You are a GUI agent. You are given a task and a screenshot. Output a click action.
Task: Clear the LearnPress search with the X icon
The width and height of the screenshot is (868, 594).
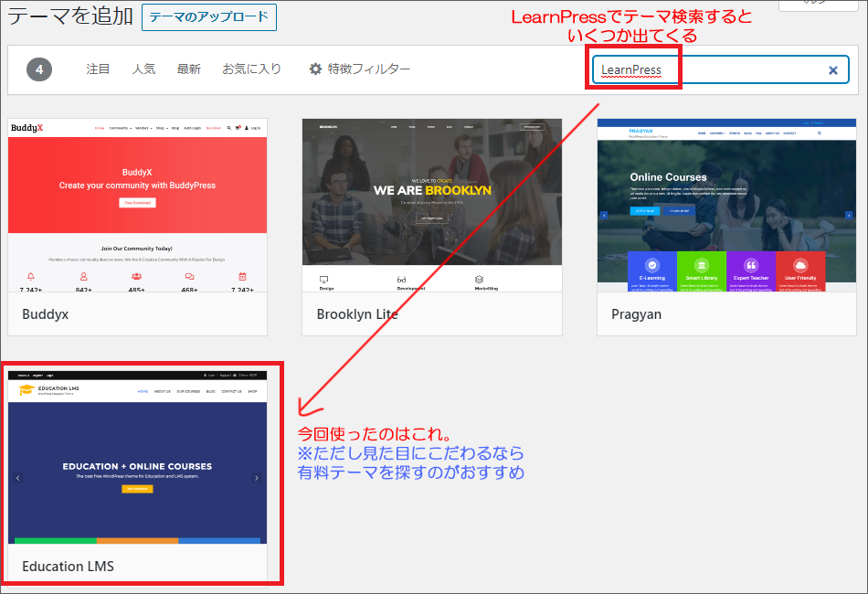coord(832,69)
